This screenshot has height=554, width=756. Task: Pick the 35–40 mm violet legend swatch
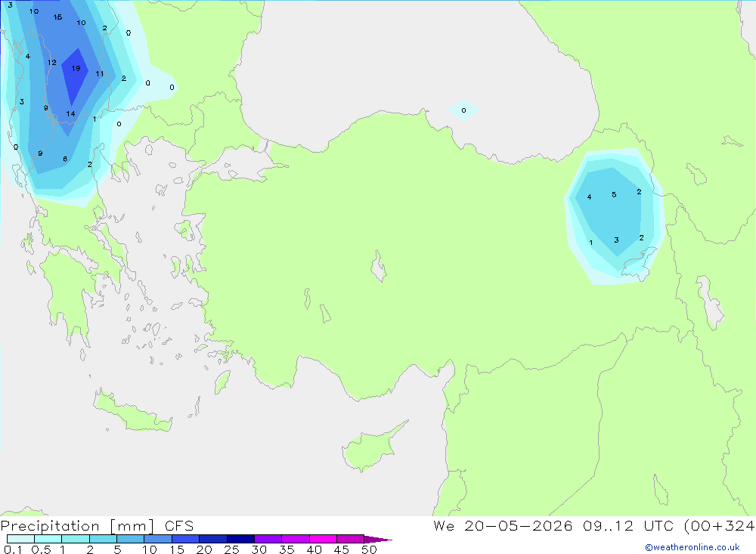pyautogui.click(x=295, y=539)
